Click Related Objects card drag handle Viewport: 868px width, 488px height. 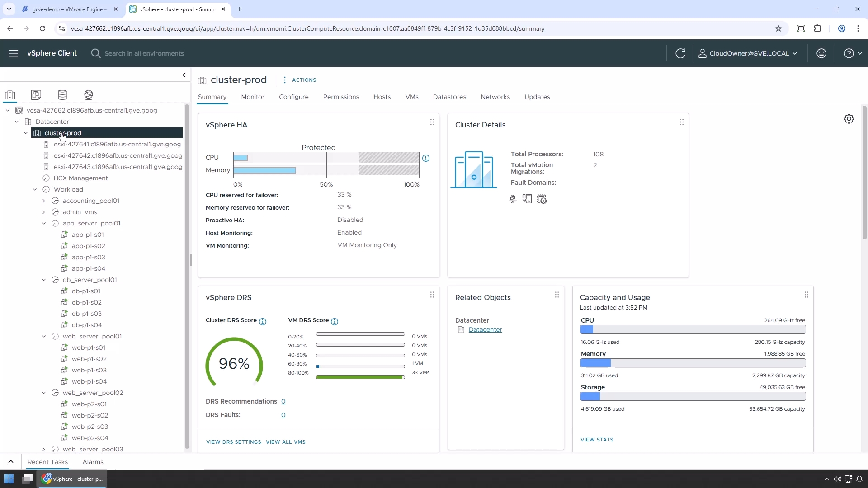pos(557,295)
